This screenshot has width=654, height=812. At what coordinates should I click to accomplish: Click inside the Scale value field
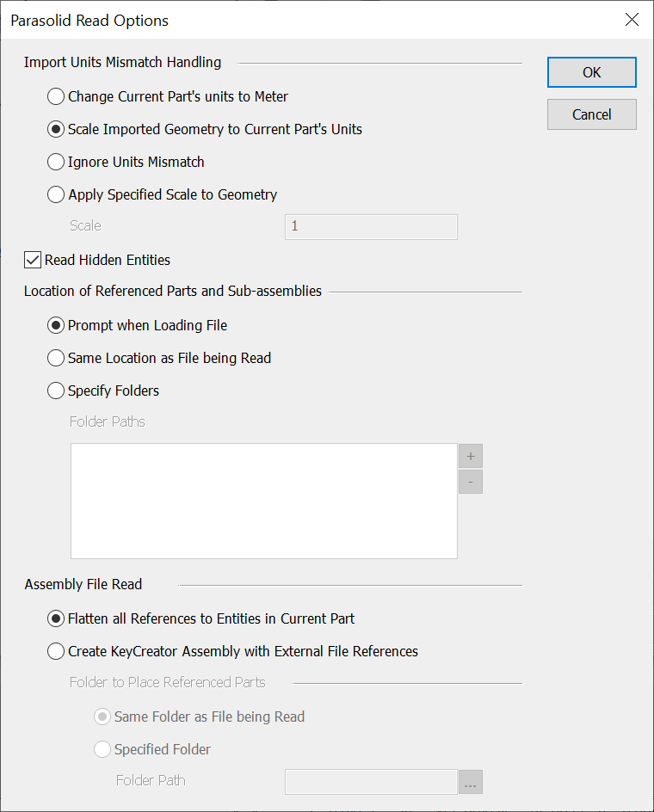coord(370,227)
